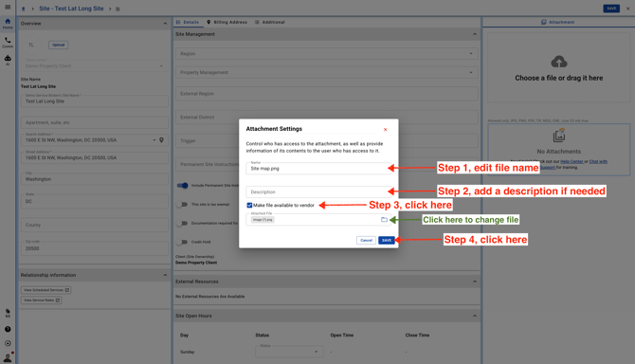635x364 pixels.
Task: Click the attachment Name field
Action: (x=318, y=168)
